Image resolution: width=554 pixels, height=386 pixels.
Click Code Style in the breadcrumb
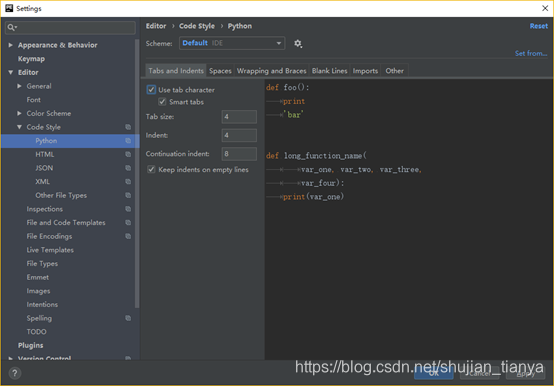[x=197, y=26]
